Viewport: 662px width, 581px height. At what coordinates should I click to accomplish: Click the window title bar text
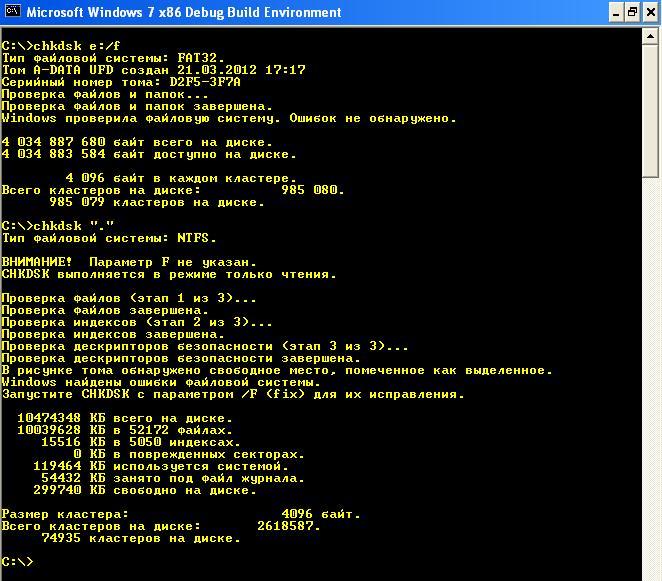pyautogui.click(x=184, y=12)
